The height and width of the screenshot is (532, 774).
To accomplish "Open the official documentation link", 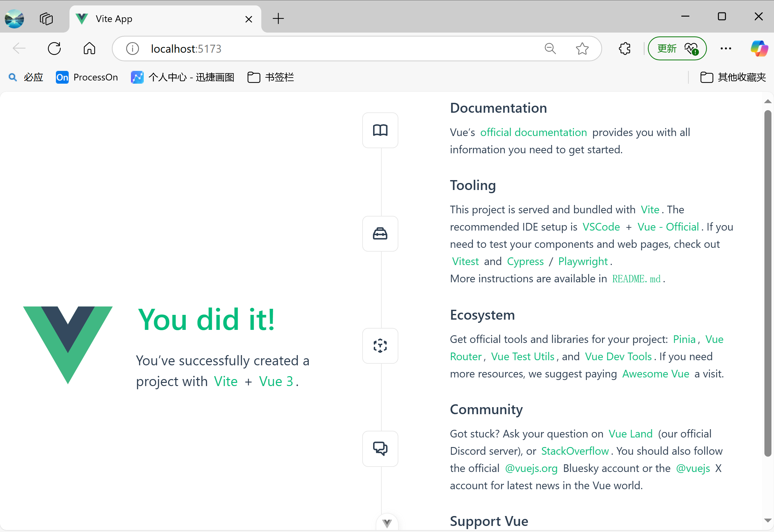I will point(533,132).
